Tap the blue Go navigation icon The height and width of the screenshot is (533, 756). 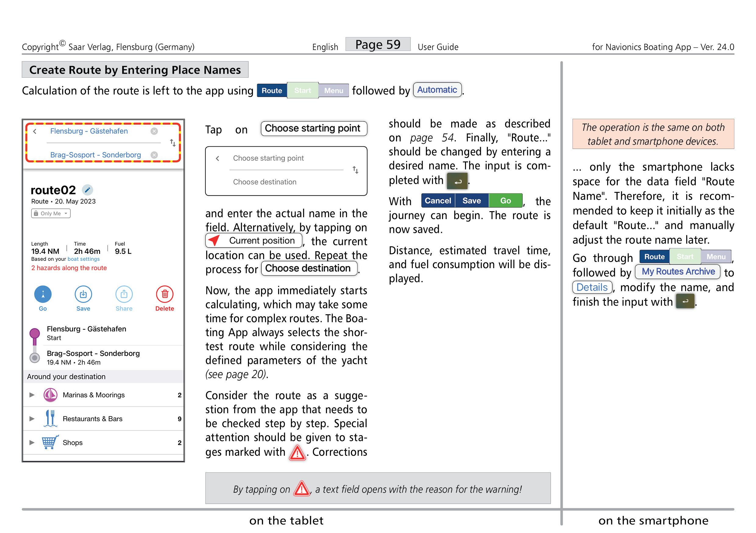tap(43, 294)
